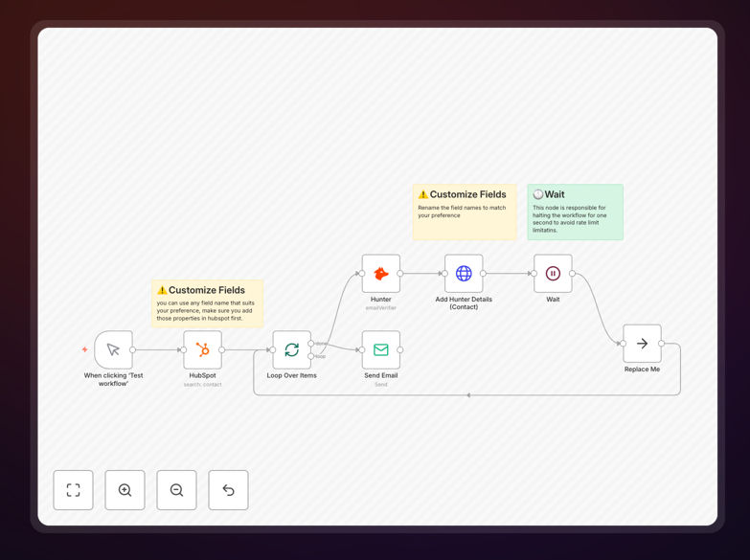Click the 'Send Email' label text
The height and width of the screenshot is (560, 750).
[381, 375]
